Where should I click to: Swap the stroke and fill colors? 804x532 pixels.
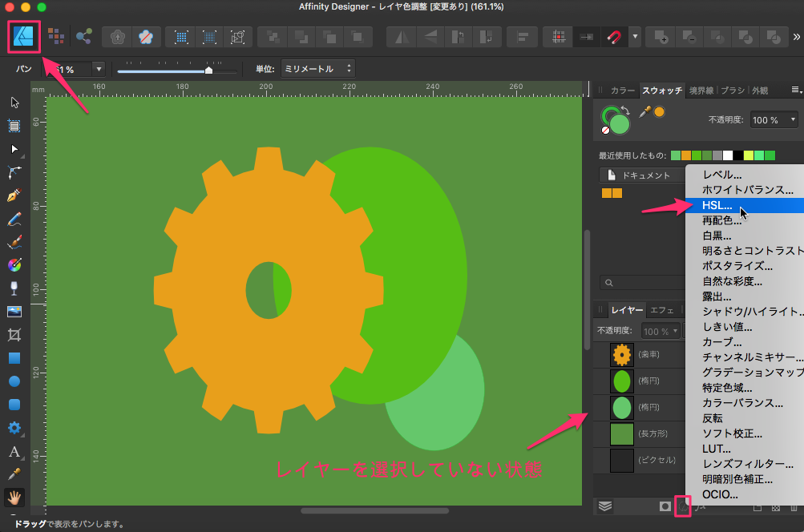625,111
